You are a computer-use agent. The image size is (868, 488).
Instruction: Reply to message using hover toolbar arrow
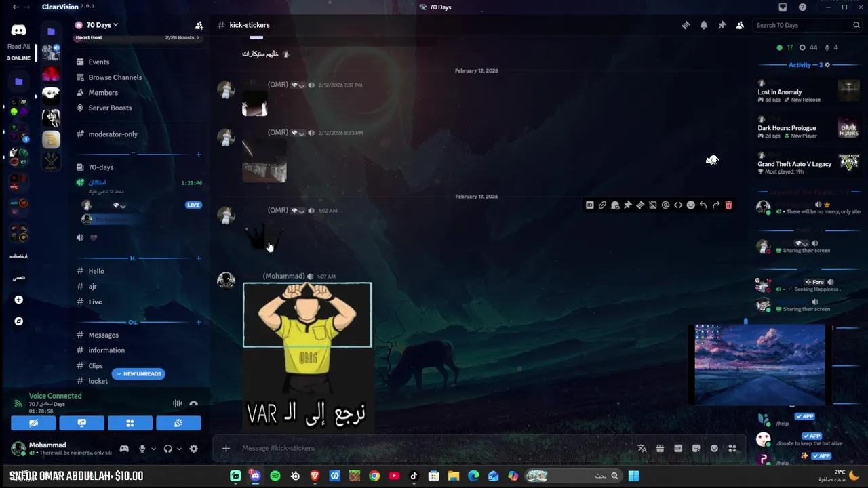pos(703,205)
